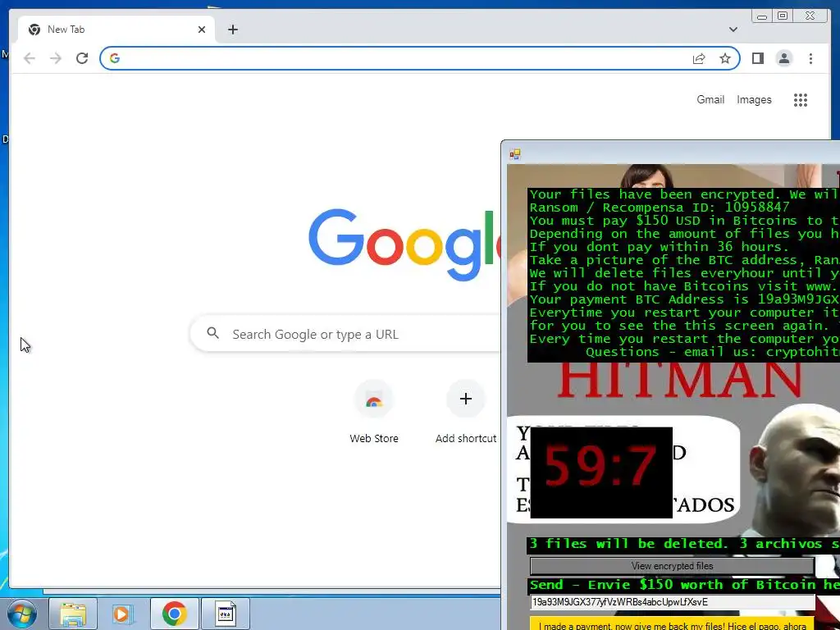Open the Windows Start menu
This screenshot has width=840, height=630.
tap(22, 614)
